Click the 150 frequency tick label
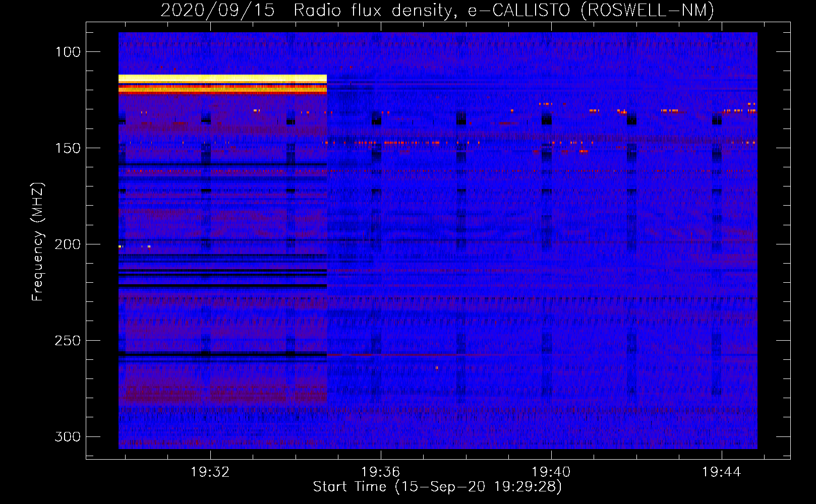 [68, 148]
